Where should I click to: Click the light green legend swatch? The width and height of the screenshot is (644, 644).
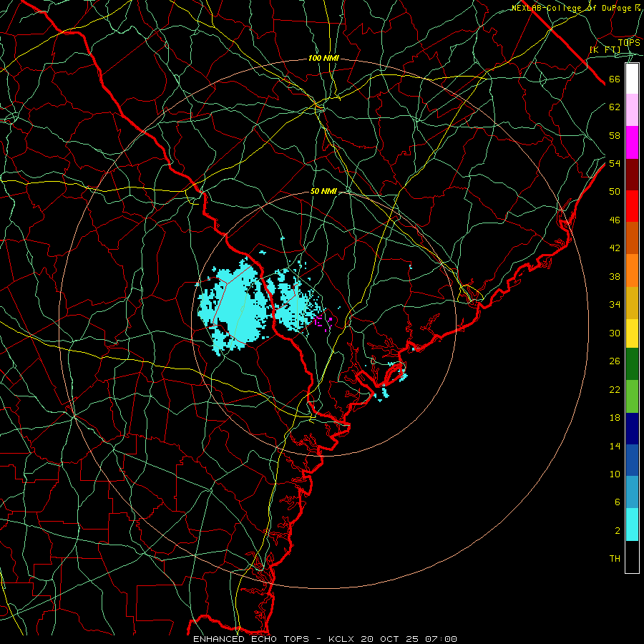(x=632, y=396)
